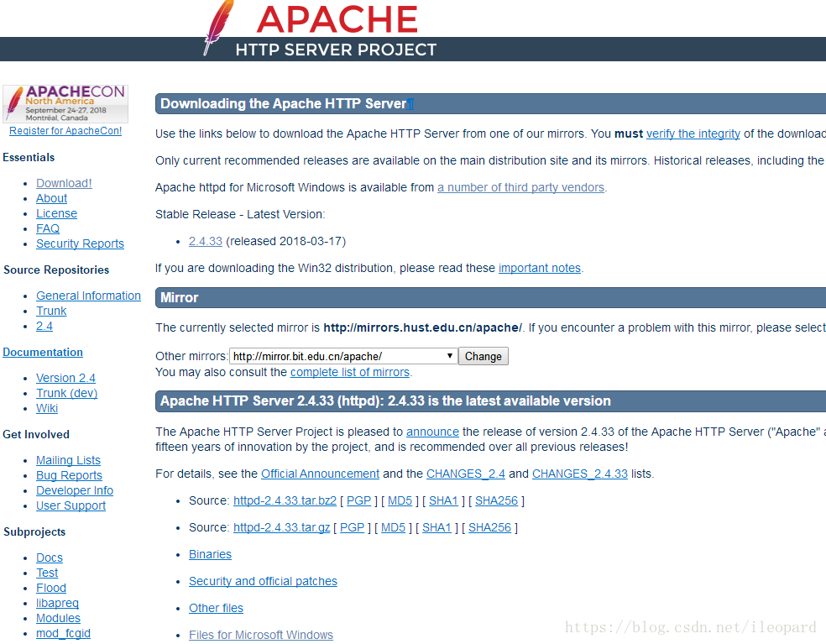Click the ApacheCon North America banner image
The image size is (826, 644).
65,104
